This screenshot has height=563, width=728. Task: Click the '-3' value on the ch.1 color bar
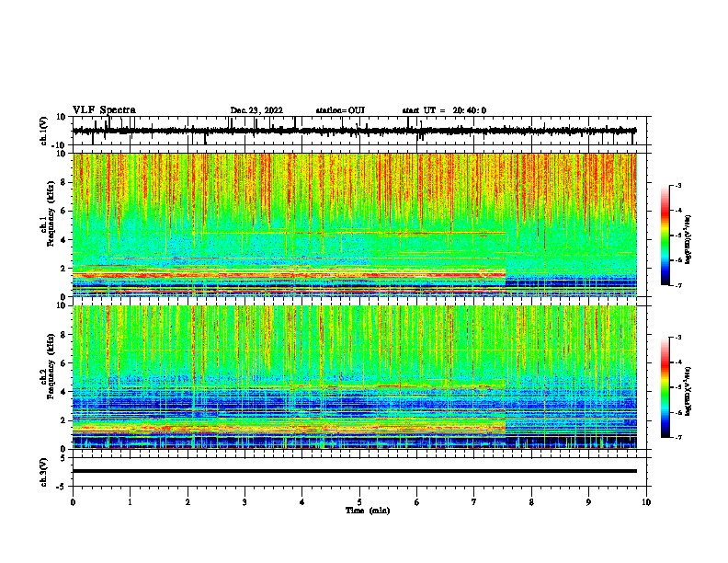coord(678,185)
